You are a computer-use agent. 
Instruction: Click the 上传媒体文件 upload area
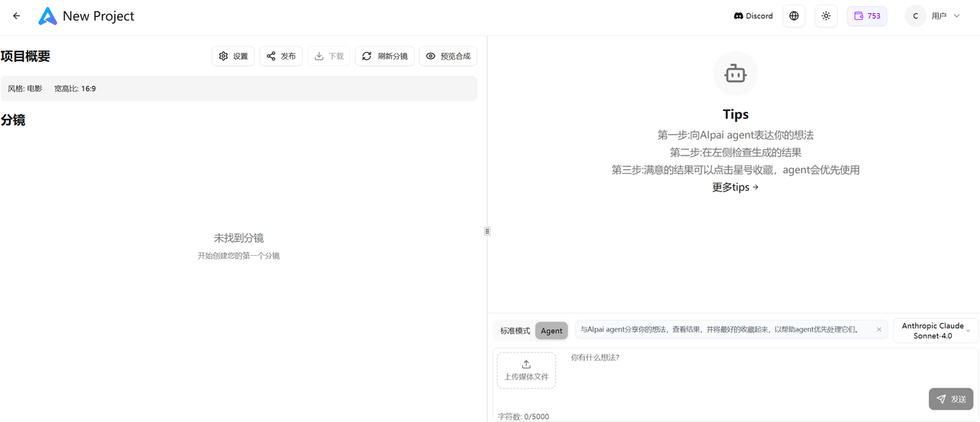click(526, 371)
